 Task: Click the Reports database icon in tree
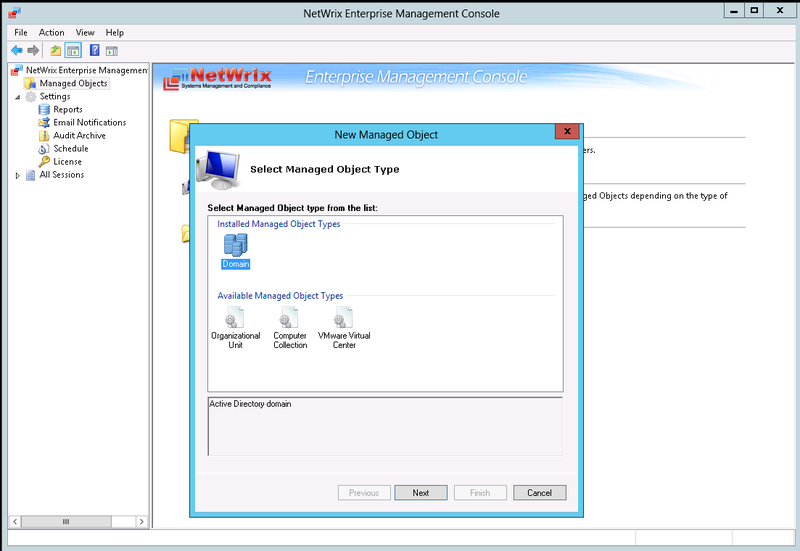click(44, 109)
